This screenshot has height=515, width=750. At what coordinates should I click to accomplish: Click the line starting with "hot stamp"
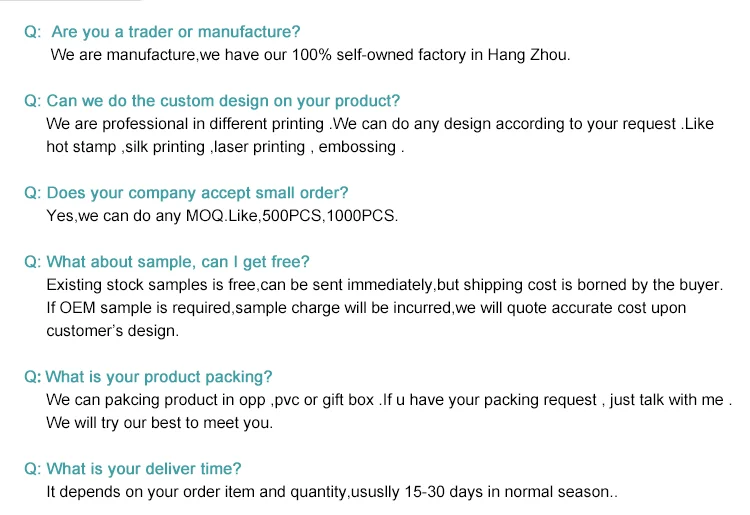[x=225, y=147]
